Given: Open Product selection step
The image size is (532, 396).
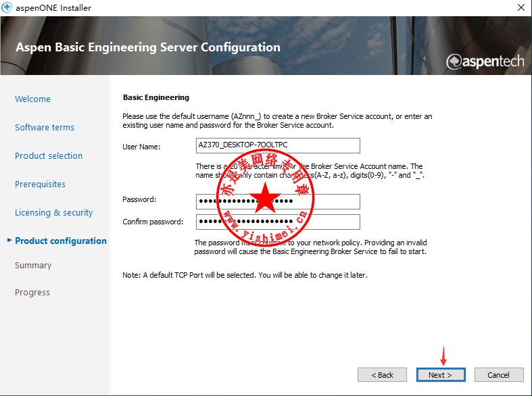Looking at the screenshot, I should coord(49,155).
